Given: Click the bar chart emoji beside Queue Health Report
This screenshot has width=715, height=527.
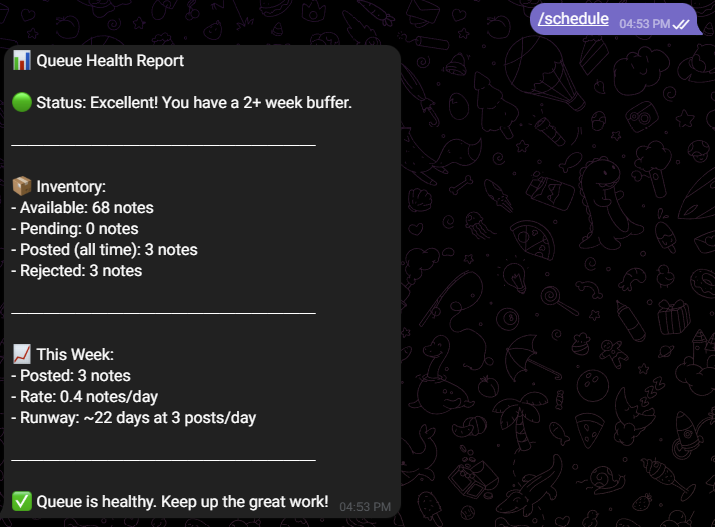Looking at the screenshot, I should coord(22,61).
